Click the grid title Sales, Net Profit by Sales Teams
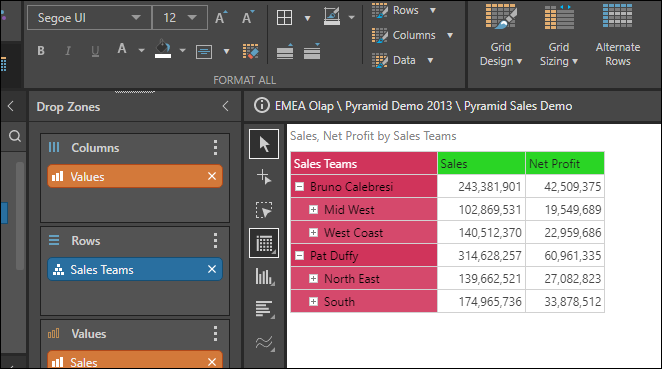662x369 pixels. tap(373, 136)
